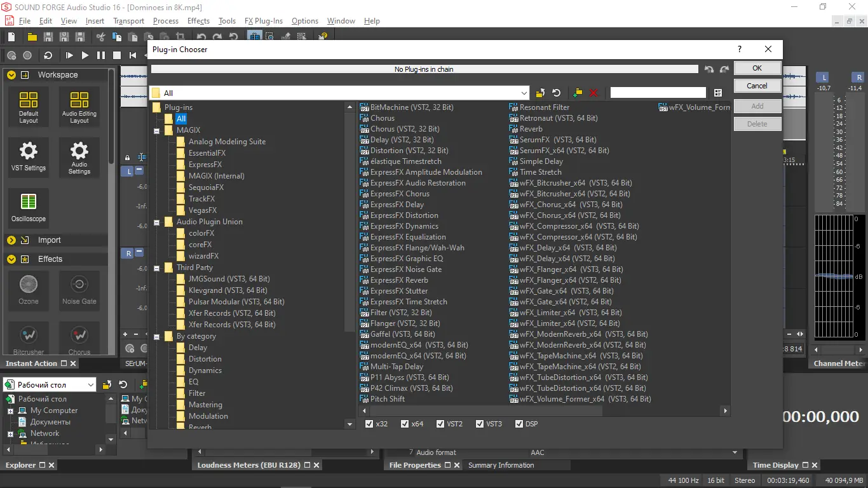Cut the selection with the scissors icon
Viewport: 868px width, 488px height.
(100, 37)
